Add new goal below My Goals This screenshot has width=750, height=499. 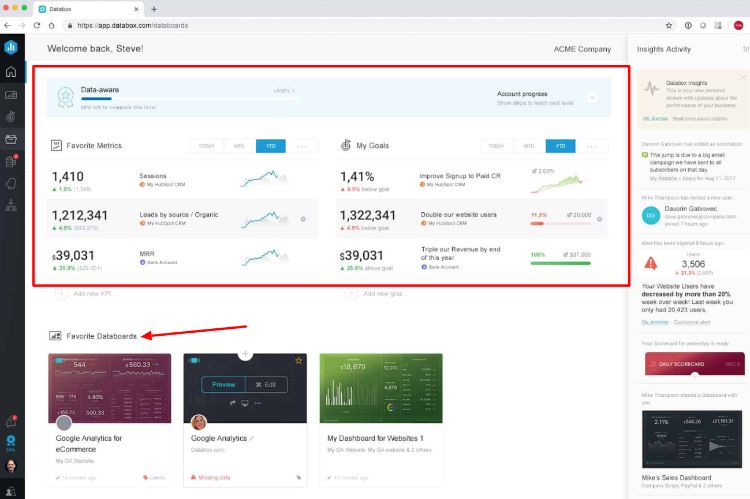(x=376, y=293)
